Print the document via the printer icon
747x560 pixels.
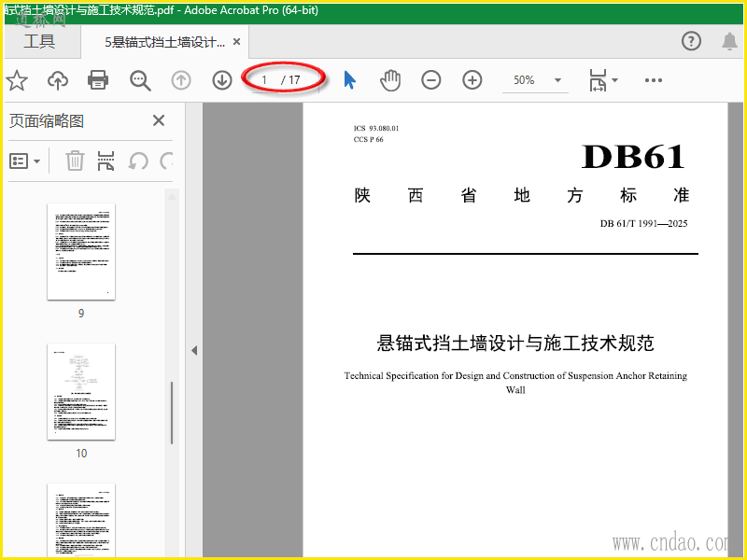98,80
